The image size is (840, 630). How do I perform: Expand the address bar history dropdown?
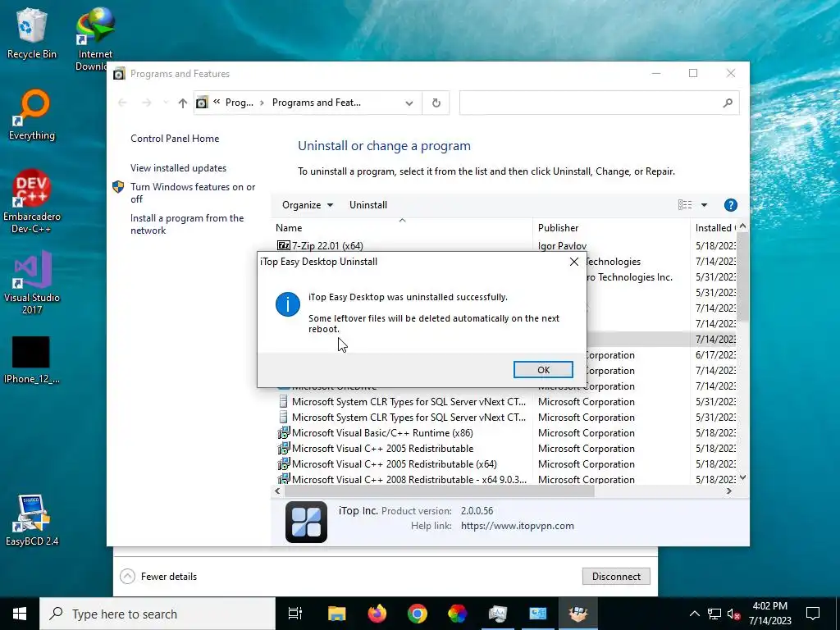coord(409,103)
